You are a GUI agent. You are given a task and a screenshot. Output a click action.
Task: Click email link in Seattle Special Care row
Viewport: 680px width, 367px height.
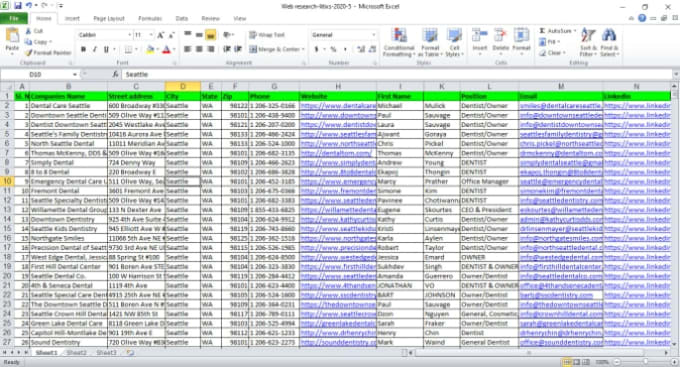tap(556, 295)
